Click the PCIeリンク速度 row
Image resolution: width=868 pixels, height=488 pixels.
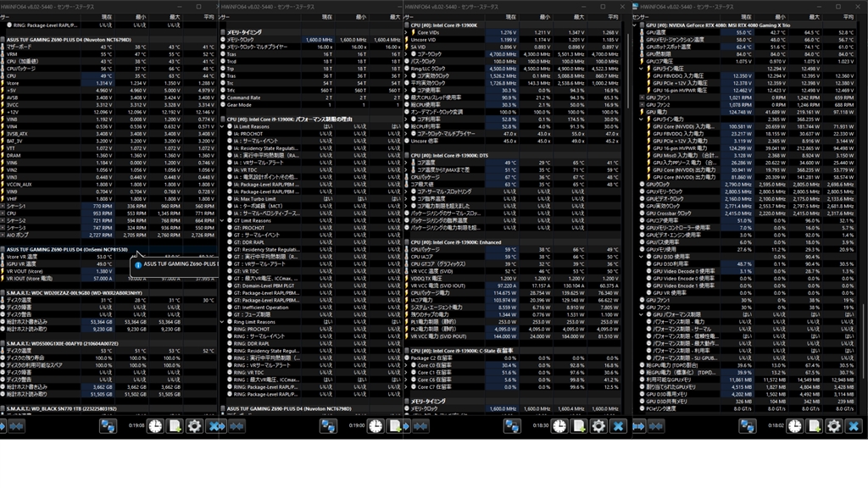pyautogui.click(x=748, y=408)
